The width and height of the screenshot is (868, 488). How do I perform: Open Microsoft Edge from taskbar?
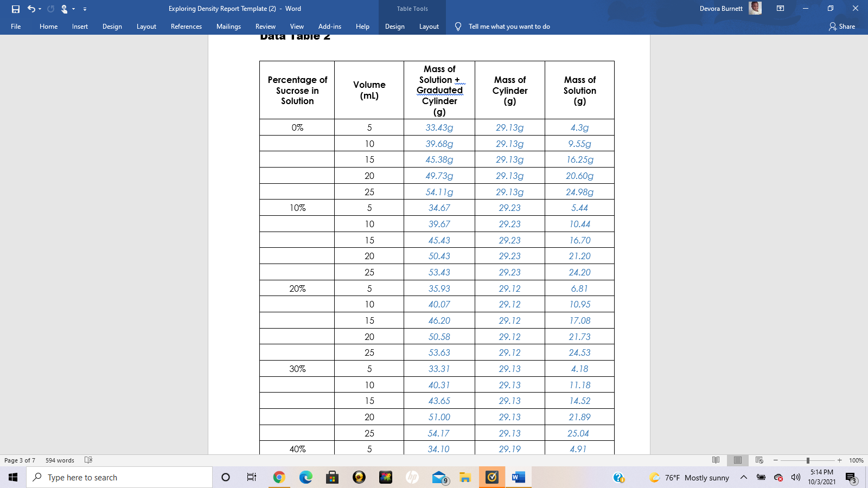[305, 477]
